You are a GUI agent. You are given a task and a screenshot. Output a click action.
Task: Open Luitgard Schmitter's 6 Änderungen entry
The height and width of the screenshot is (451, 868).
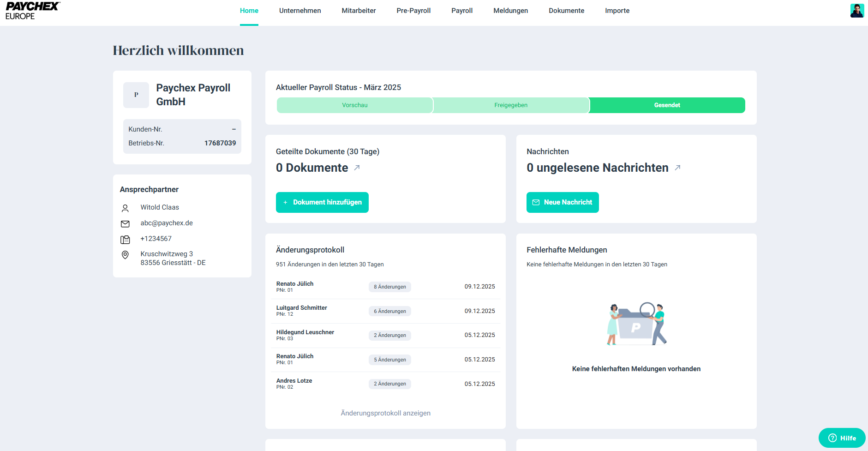click(x=390, y=312)
